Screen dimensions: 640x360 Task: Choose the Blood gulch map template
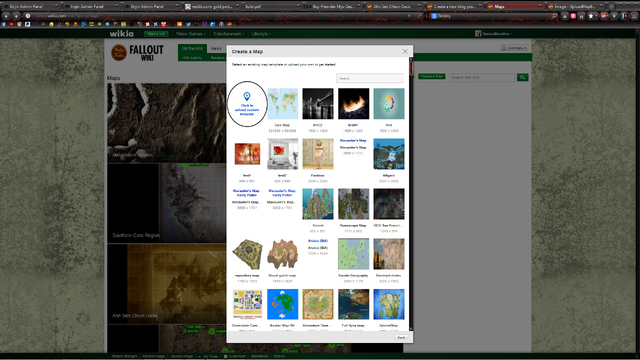coord(282,254)
